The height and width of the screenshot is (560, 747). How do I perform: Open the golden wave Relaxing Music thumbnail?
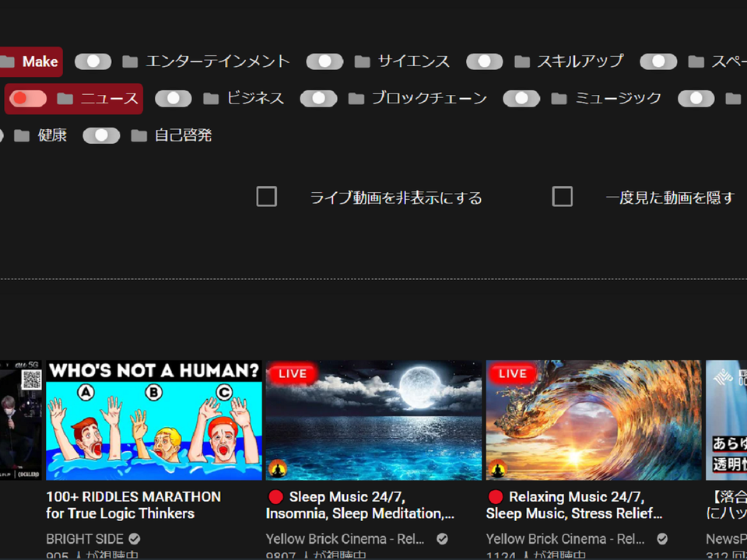coord(594,420)
